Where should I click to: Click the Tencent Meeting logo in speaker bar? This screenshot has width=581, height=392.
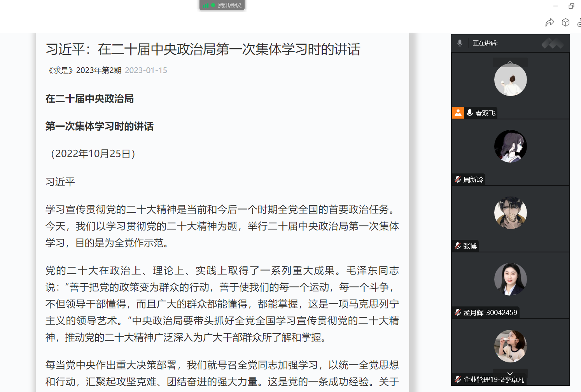tap(553, 43)
